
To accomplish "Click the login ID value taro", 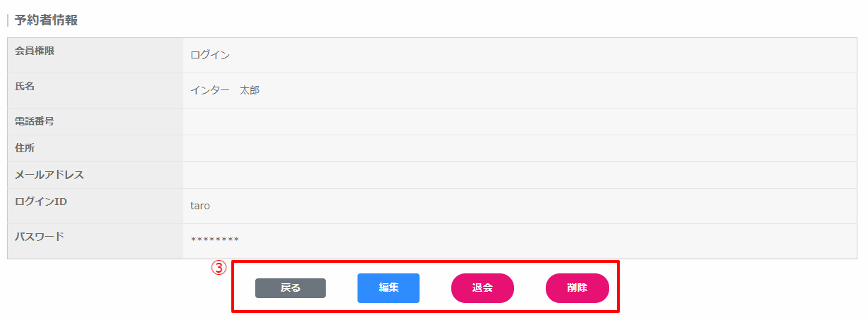I will 200,206.
